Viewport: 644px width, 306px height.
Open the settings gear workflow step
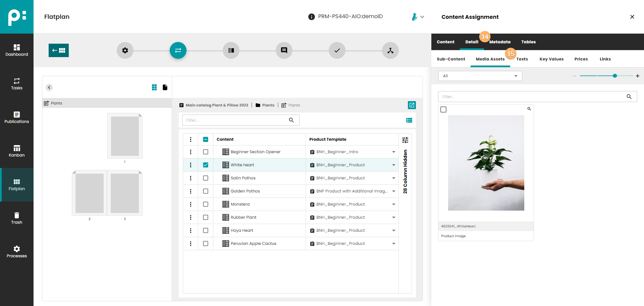[x=125, y=50]
